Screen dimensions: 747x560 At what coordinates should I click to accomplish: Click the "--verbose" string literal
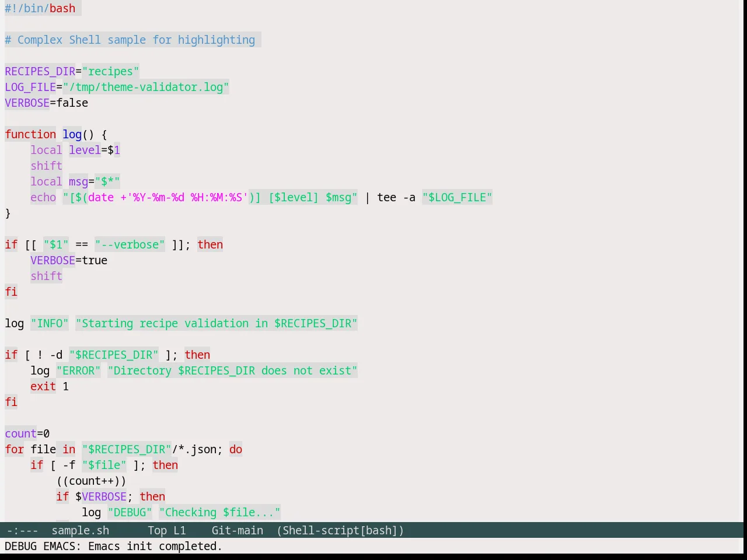[130, 244]
